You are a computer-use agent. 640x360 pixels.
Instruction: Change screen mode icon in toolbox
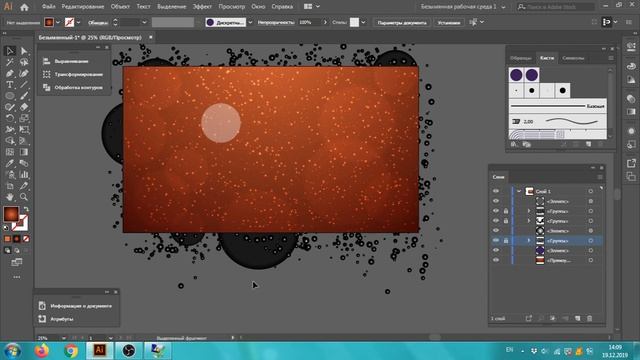click(17, 262)
